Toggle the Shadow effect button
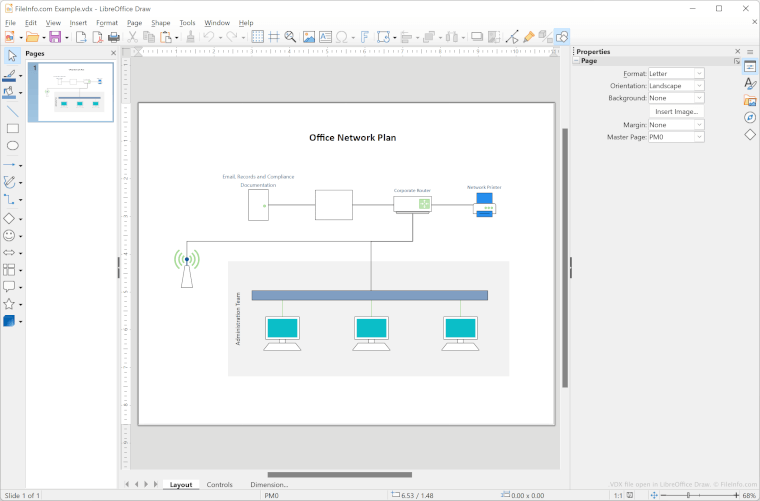 (477, 37)
